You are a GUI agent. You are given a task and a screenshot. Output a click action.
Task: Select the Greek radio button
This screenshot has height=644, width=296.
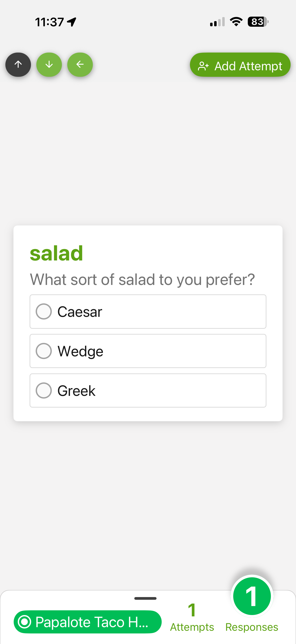(44, 390)
